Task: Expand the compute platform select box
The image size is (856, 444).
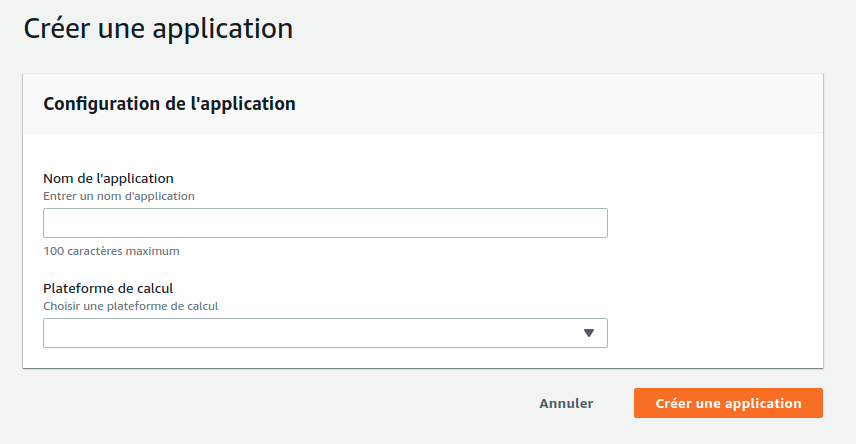Action: pyautogui.click(x=325, y=333)
